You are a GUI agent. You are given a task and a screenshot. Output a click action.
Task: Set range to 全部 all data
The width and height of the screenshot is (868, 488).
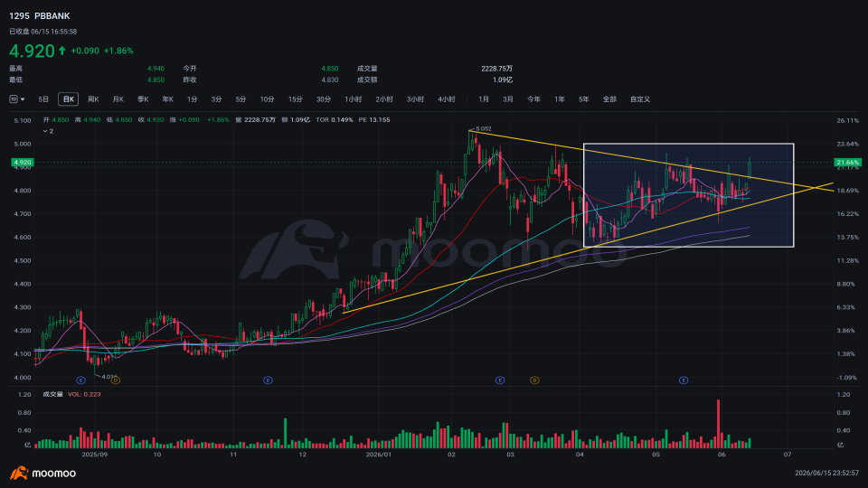[609, 99]
